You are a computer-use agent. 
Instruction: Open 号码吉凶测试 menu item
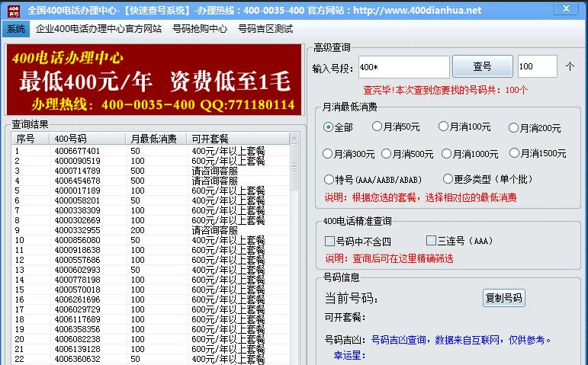point(265,29)
